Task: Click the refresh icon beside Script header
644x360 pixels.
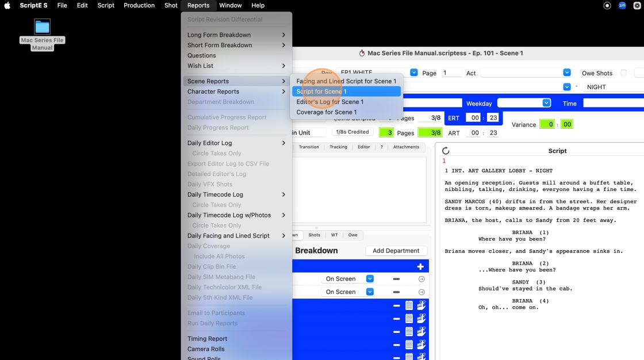Action: [x=446, y=151]
